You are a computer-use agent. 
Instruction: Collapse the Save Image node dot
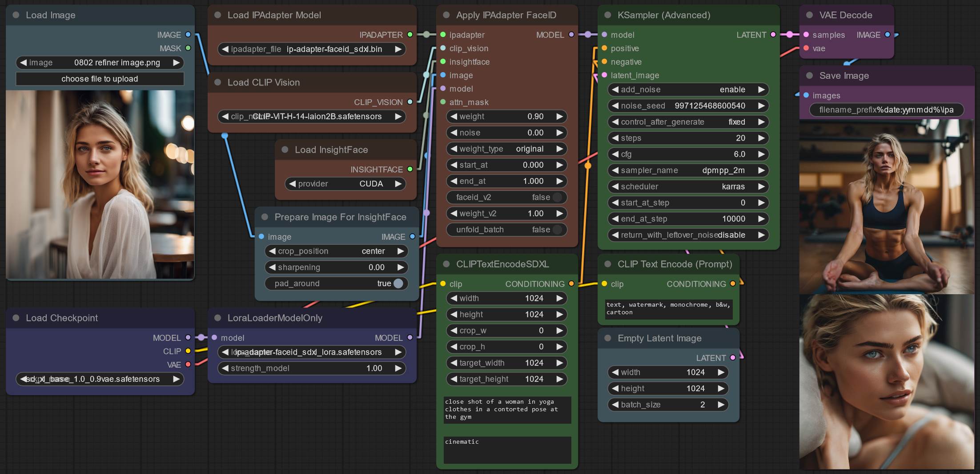click(810, 76)
